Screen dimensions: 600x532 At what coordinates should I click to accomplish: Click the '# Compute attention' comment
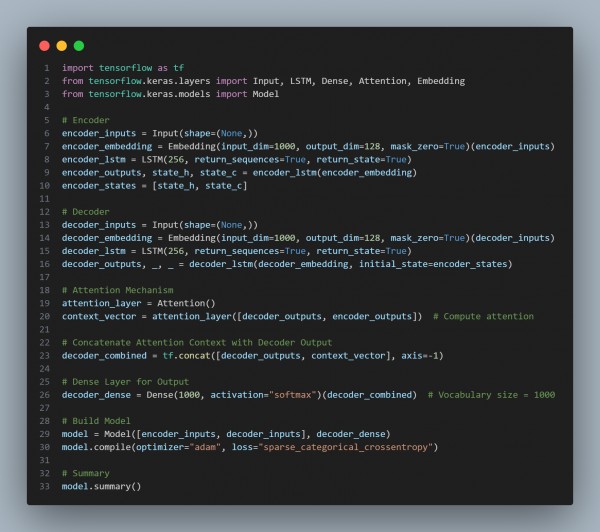[483, 317]
